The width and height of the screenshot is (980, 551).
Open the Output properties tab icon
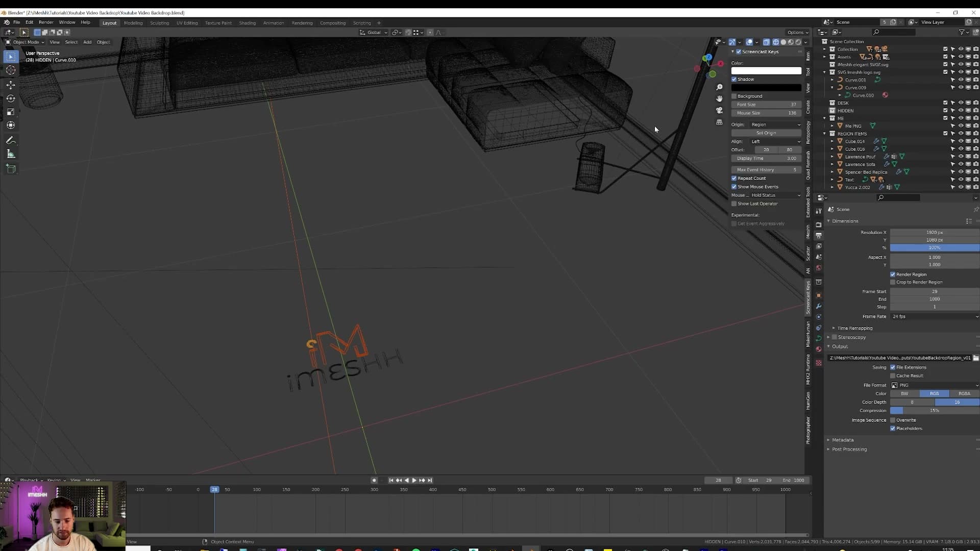[x=819, y=235]
